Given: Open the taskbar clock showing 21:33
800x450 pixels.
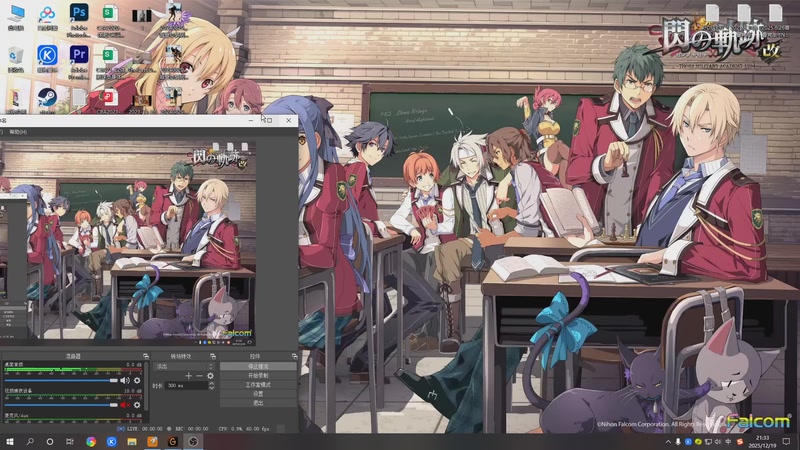Looking at the screenshot, I should pos(762,442).
